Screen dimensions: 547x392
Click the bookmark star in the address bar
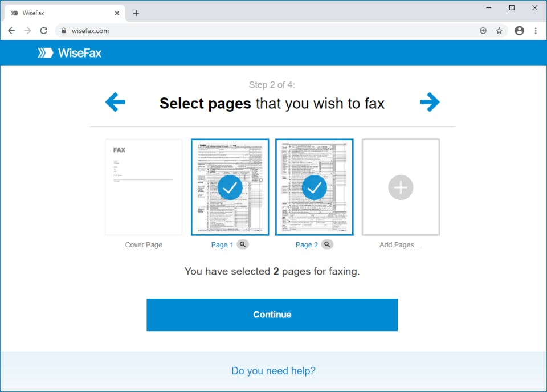pos(499,31)
